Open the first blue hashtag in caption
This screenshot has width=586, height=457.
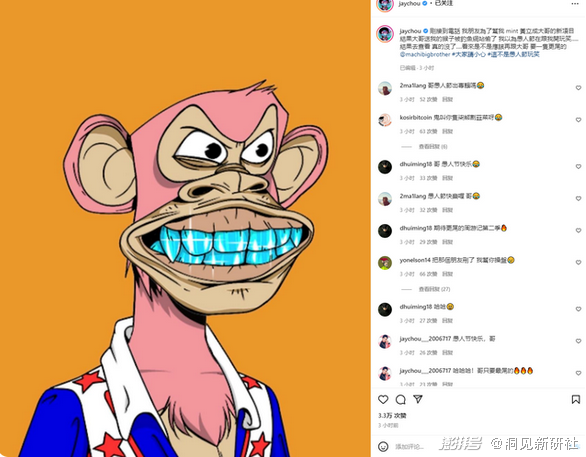coord(469,55)
